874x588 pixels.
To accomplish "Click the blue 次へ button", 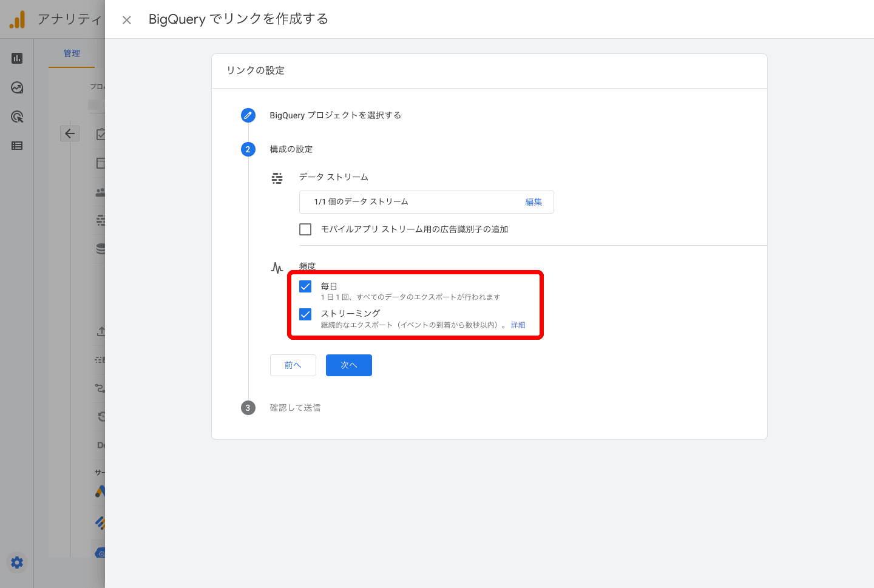I will coord(348,365).
